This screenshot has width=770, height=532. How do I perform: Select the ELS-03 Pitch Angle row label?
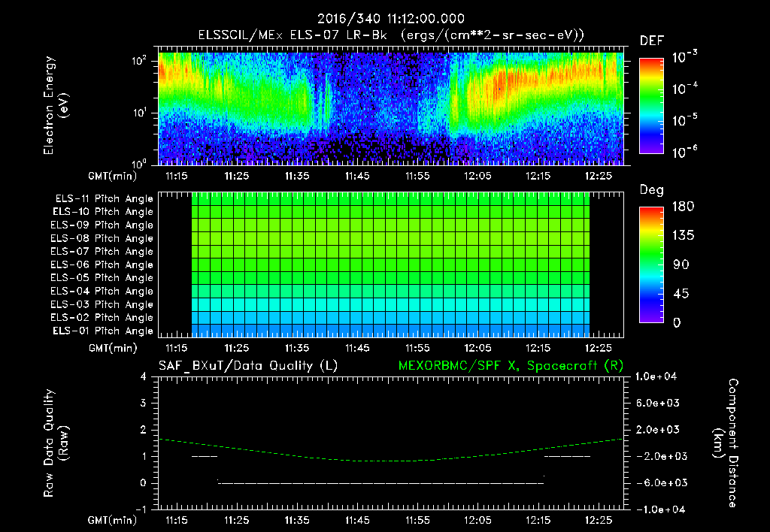102,304
